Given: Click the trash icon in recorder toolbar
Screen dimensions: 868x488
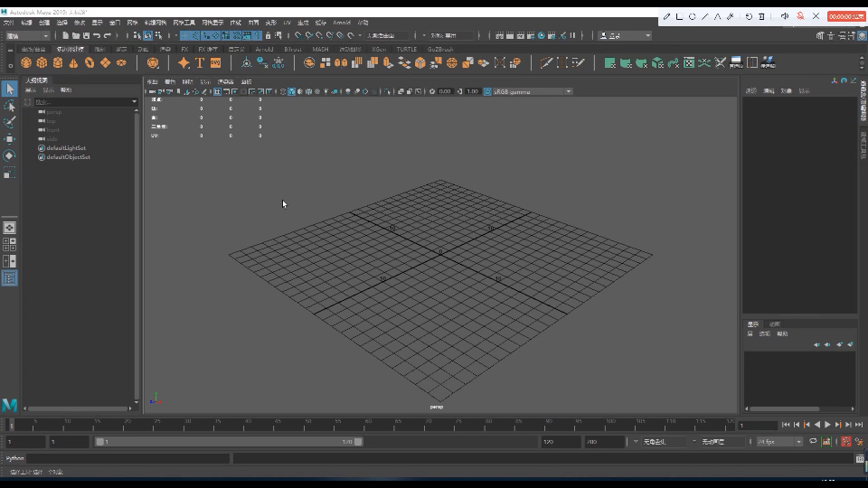Looking at the screenshot, I should (761, 16).
